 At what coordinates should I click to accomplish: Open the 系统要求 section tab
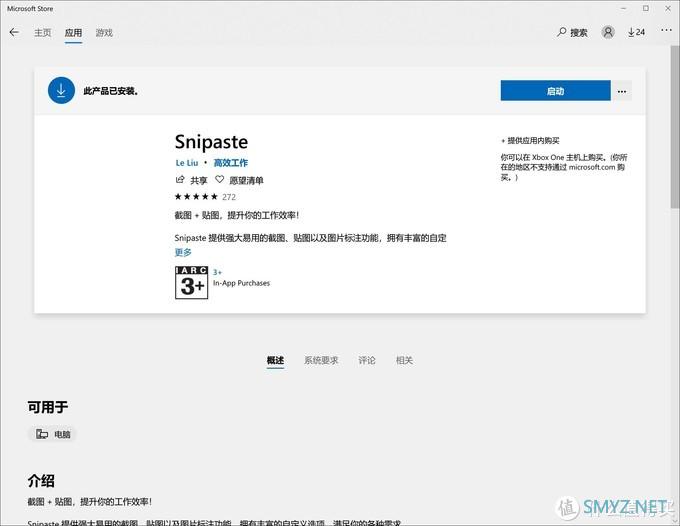pos(321,360)
